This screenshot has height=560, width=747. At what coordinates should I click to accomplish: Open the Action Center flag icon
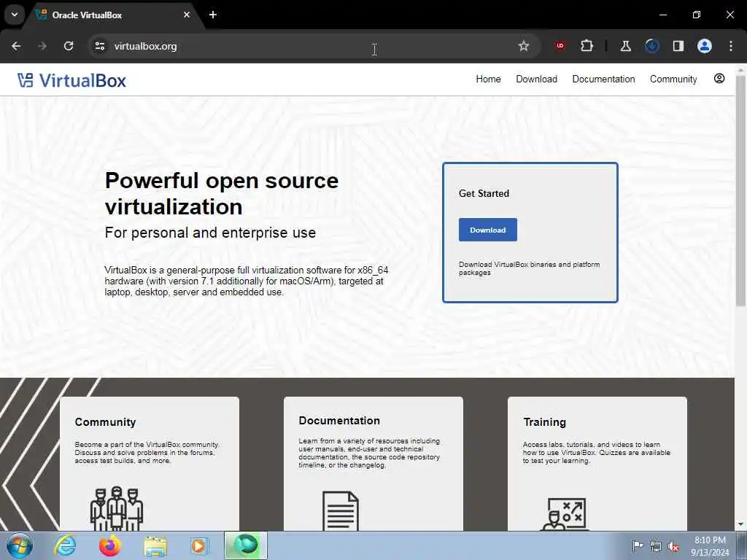[638, 545]
